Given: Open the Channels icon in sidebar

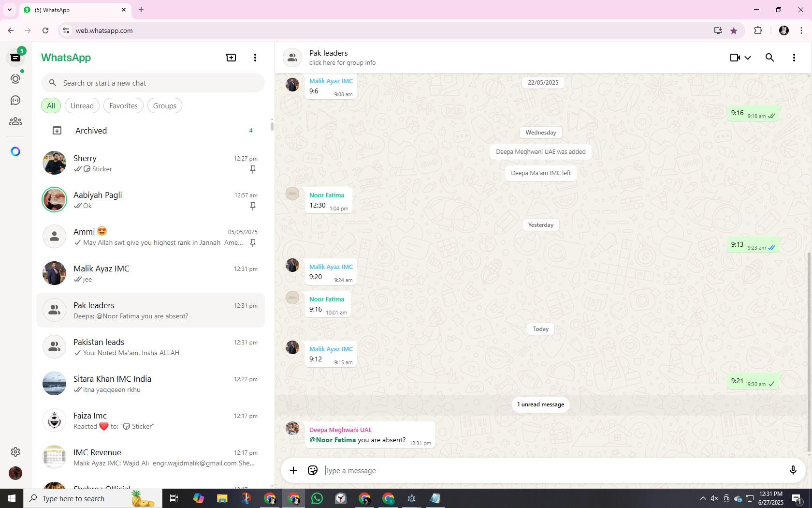Looking at the screenshot, I should [x=15, y=100].
